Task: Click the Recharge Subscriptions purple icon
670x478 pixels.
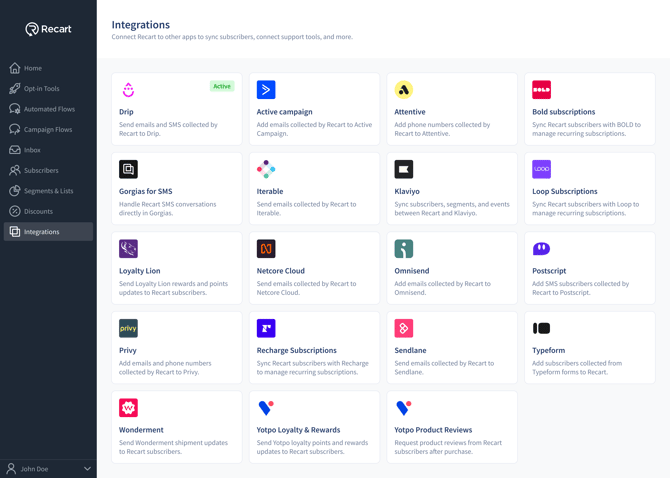Action: point(266,328)
